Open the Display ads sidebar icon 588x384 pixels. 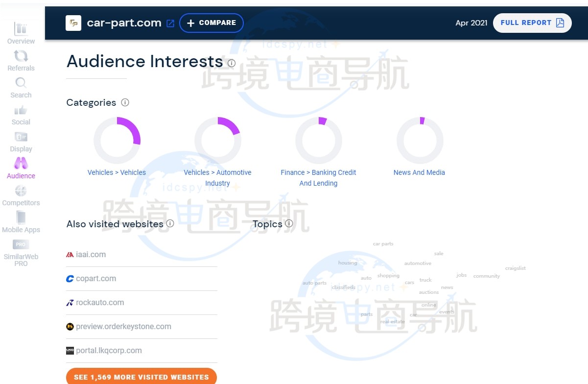pyautogui.click(x=21, y=137)
